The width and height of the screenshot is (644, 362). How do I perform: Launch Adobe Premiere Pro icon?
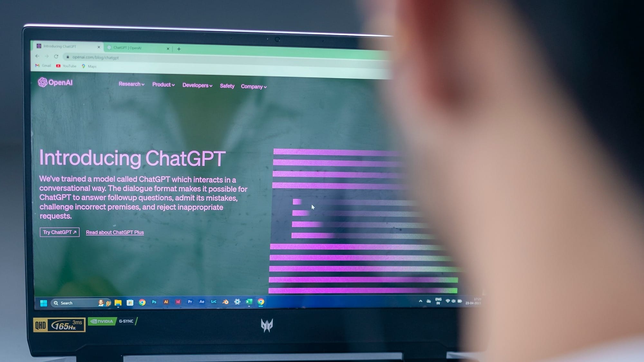(x=189, y=302)
